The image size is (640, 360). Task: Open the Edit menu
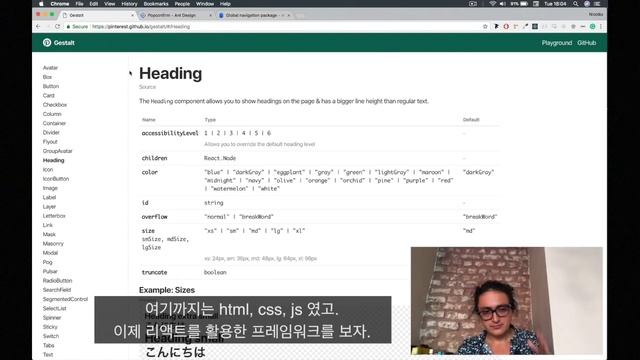click(93, 4)
